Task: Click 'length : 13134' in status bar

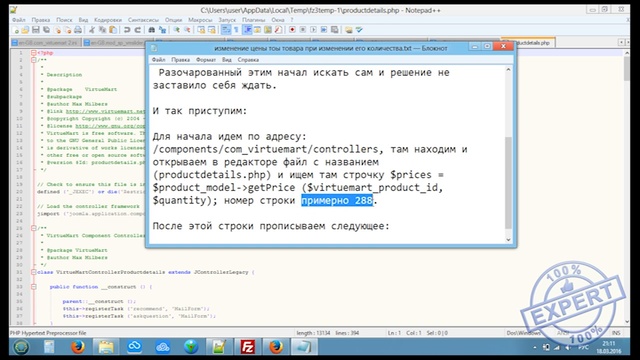Action: pyautogui.click(x=313, y=333)
